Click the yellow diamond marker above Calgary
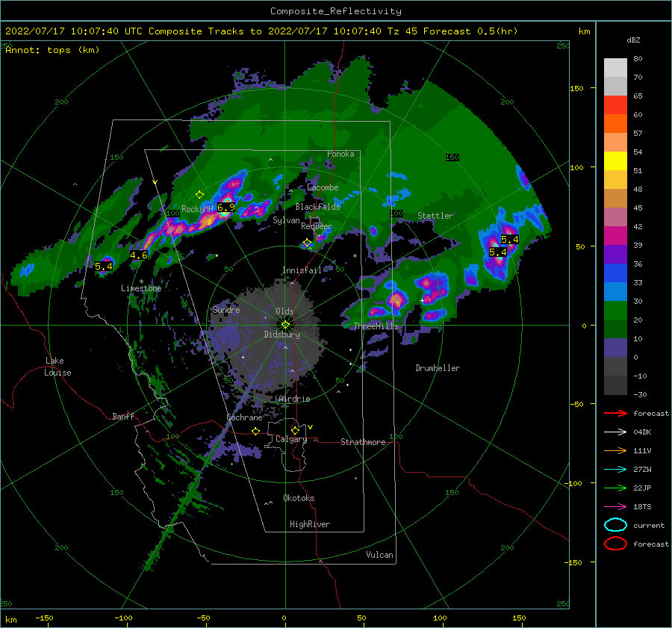This screenshot has height=628, width=672. 295,430
